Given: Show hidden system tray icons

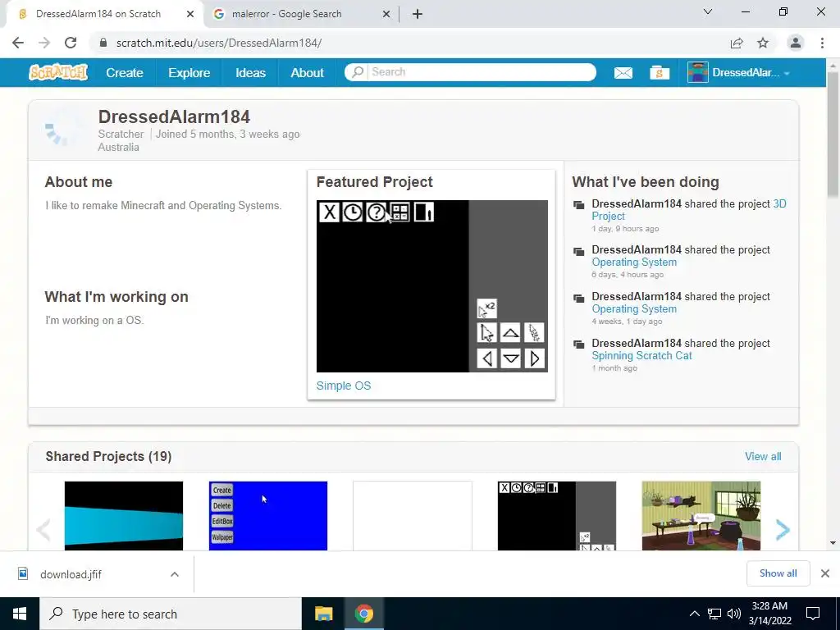Looking at the screenshot, I should click(x=694, y=614).
